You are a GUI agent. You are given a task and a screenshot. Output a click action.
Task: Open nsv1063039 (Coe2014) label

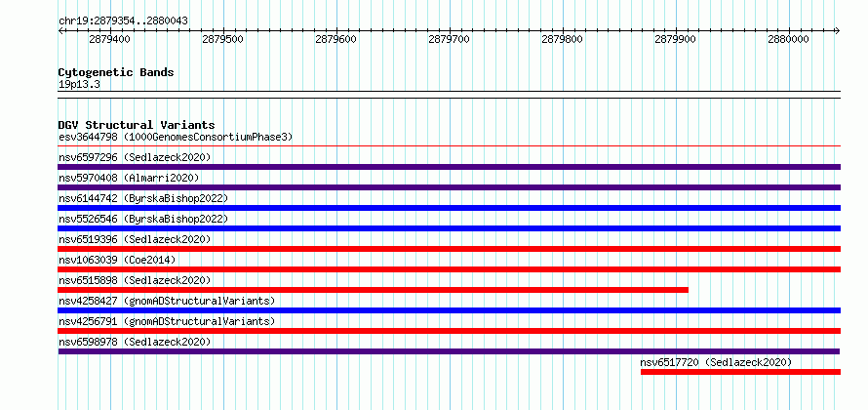(117, 260)
